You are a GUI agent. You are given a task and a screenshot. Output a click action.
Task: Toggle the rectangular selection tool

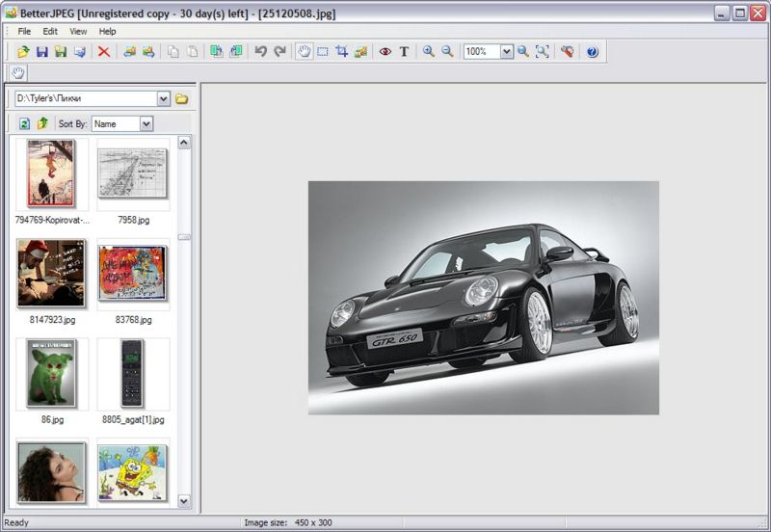coord(323,51)
